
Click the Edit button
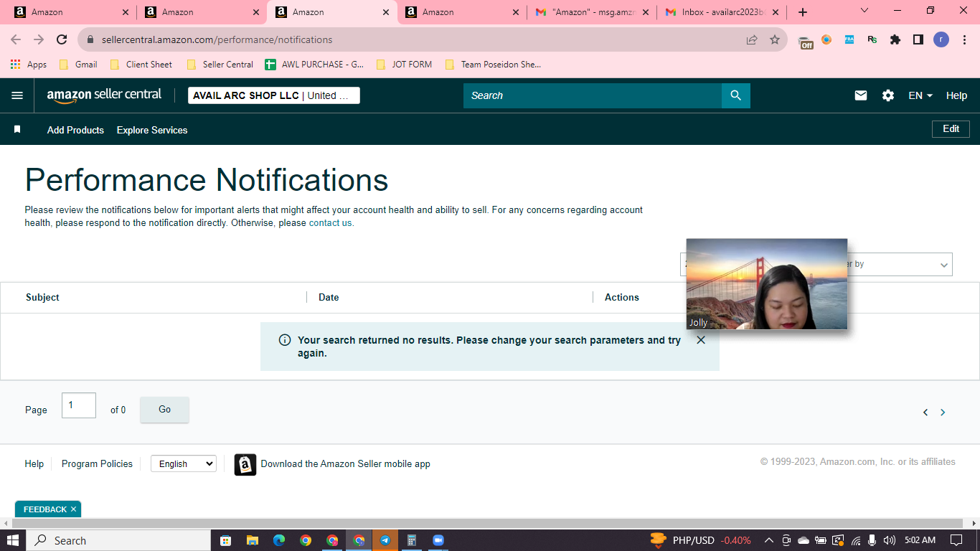tap(951, 129)
